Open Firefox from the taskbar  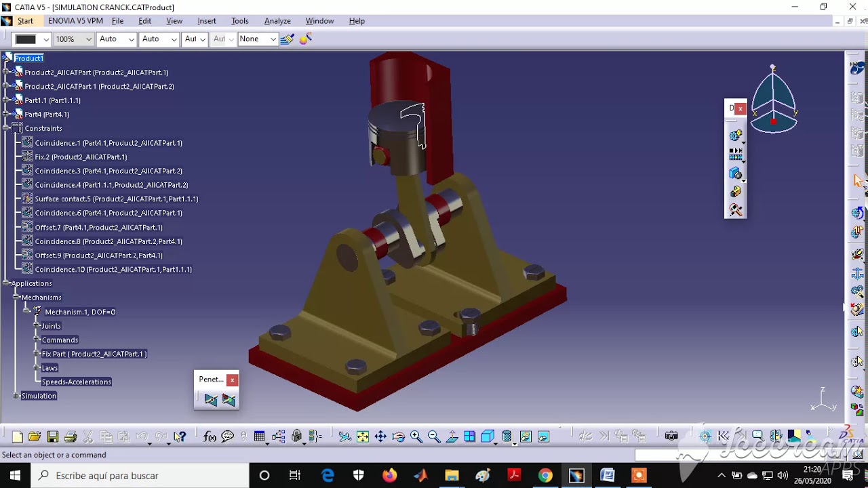pos(389,476)
